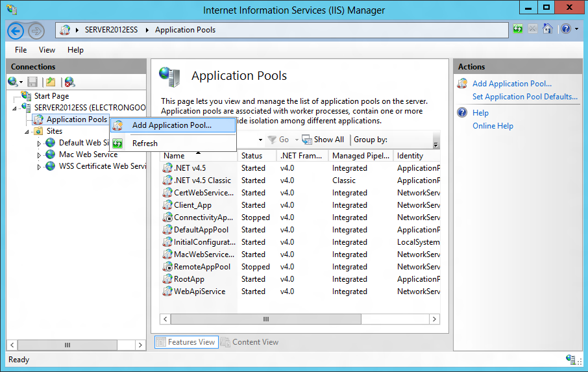Select the InitialConfiguration application pool
Viewport: 588px width, 372px height.
[300, 242]
